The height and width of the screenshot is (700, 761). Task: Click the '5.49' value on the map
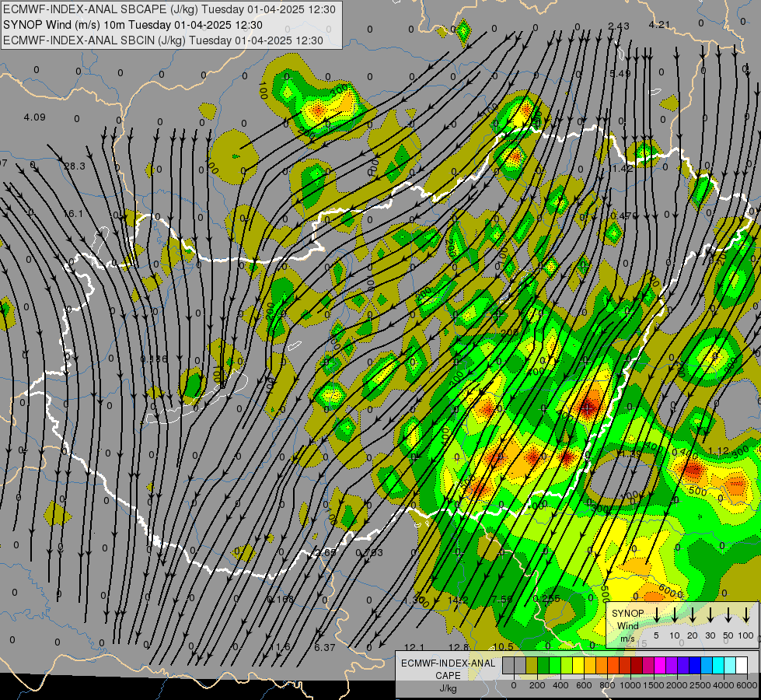pos(620,74)
